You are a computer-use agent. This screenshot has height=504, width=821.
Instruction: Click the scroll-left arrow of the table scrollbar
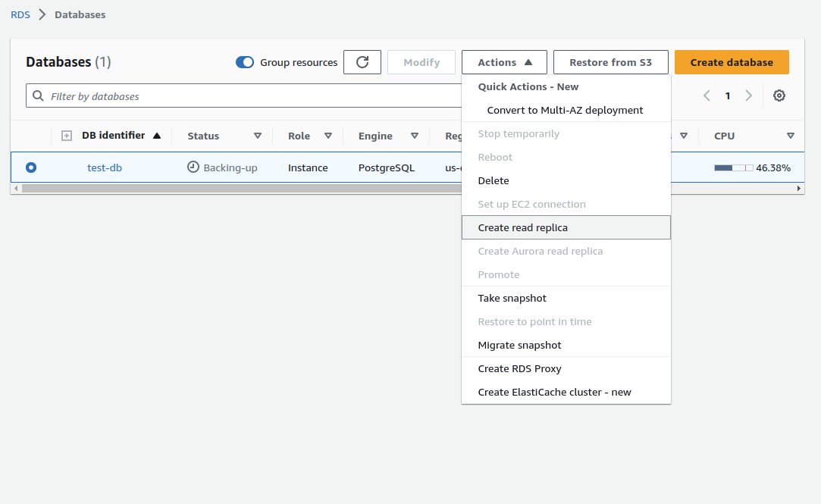coord(16,189)
